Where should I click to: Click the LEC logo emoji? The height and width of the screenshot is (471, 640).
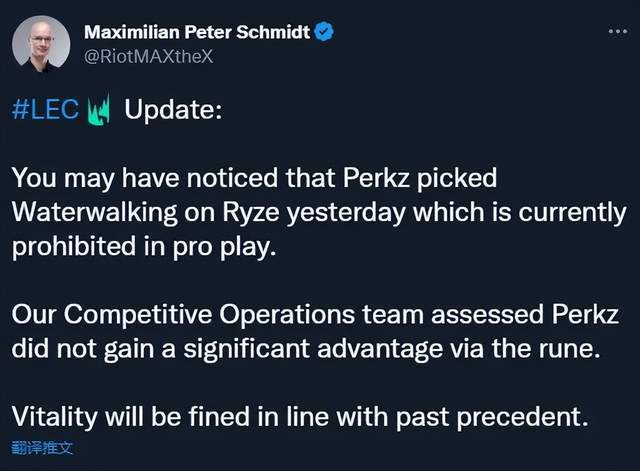(x=101, y=109)
